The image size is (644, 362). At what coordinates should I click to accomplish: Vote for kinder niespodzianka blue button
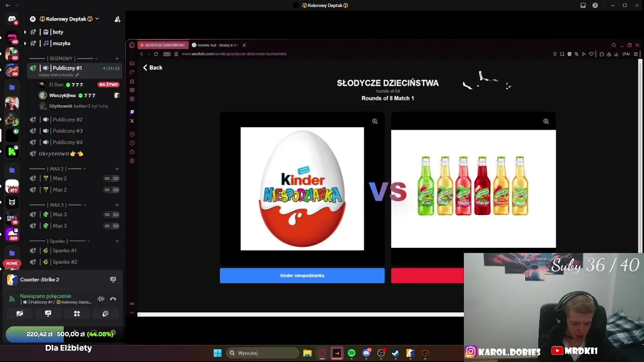302,276
